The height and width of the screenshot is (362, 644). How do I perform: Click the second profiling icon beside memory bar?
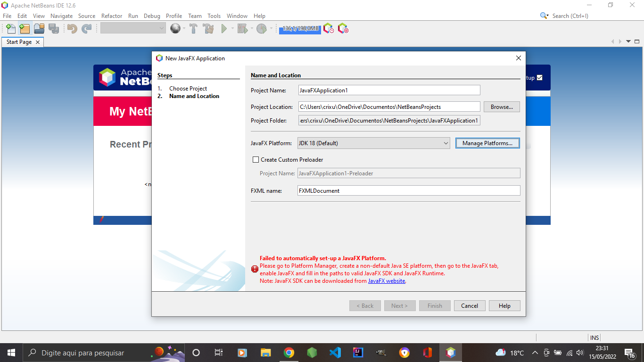coord(343,29)
